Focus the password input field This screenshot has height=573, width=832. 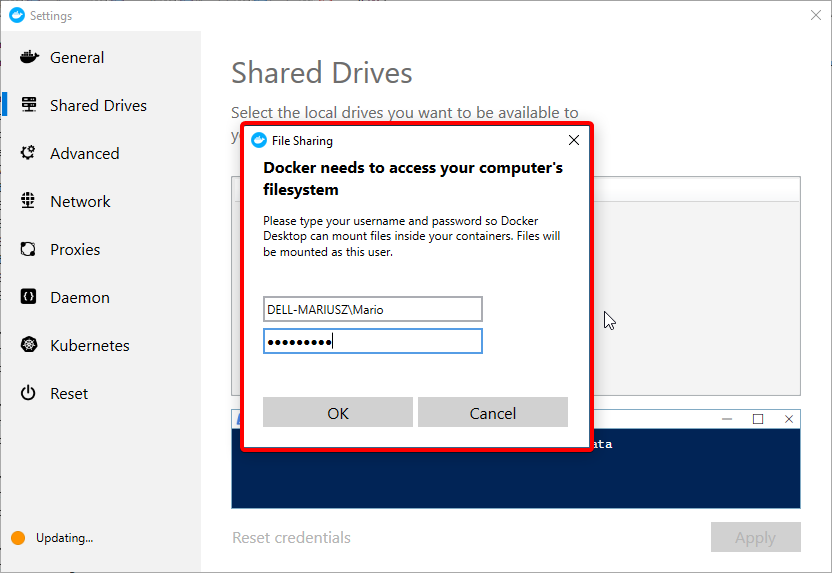click(372, 342)
